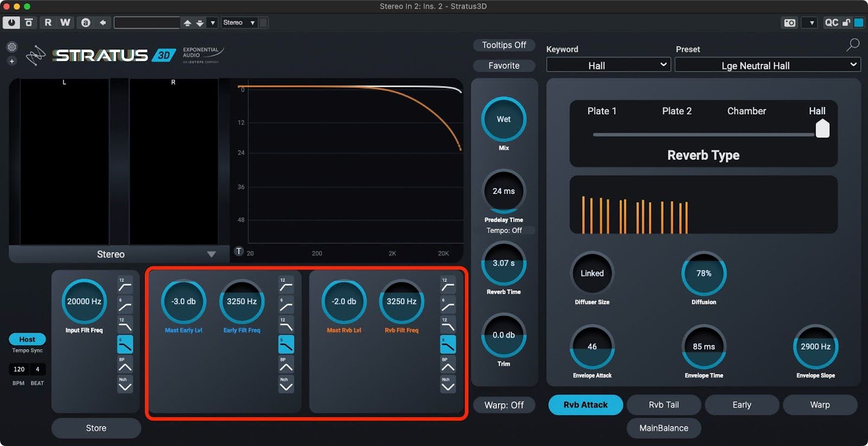Open the Preset dropdown showing Lge Neutral Hall
This screenshot has width=868, height=446.
[x=768, y=65]
